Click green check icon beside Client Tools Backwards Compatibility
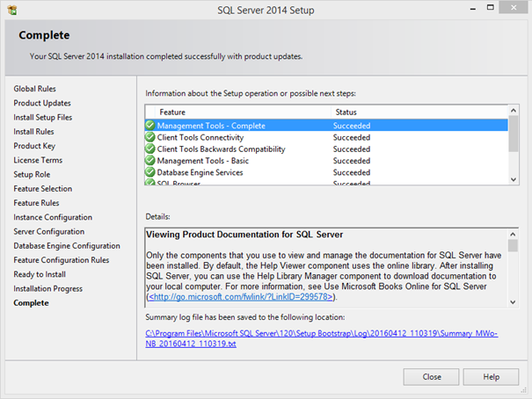This screenshot has height=399, width=532. pyautogui.click(x=150, y=149)
